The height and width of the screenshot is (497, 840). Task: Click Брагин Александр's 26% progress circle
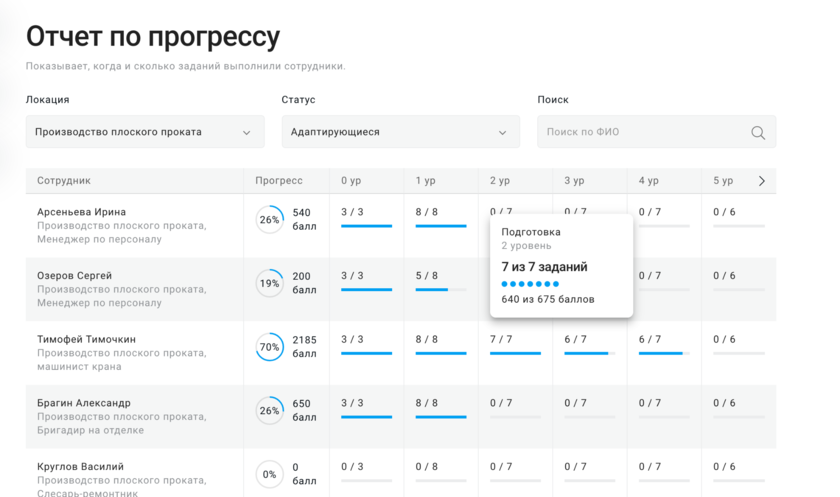tap(269, 410)
